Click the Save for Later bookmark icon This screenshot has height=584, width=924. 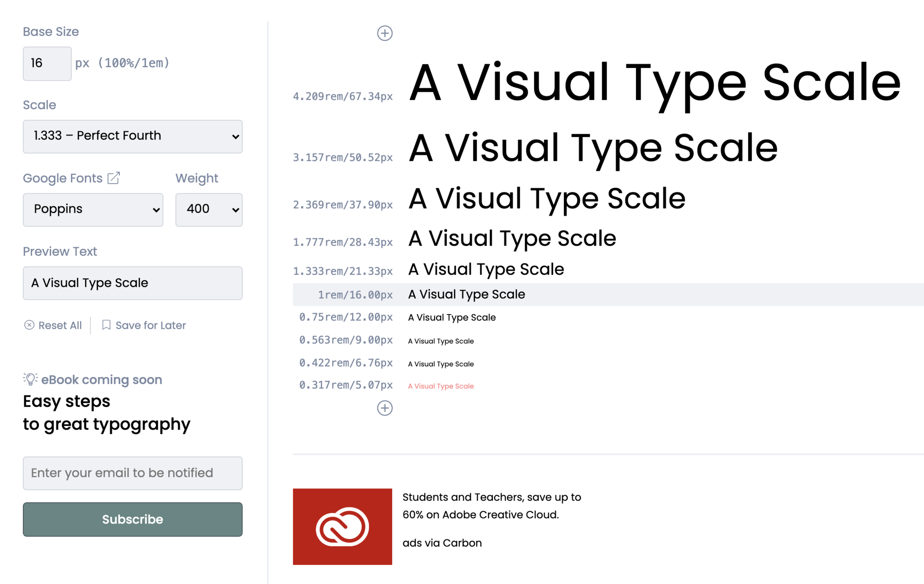point(106,325)
